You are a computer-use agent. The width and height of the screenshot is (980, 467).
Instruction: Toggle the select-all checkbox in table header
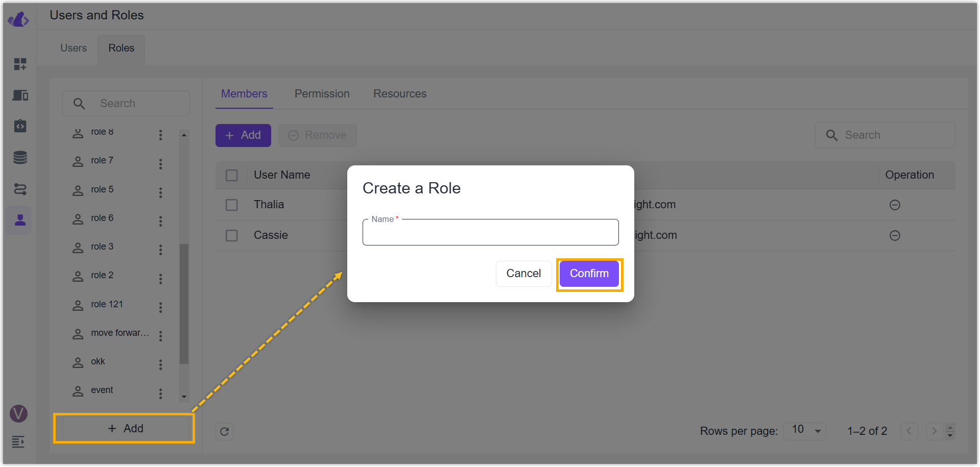point(232,176)
